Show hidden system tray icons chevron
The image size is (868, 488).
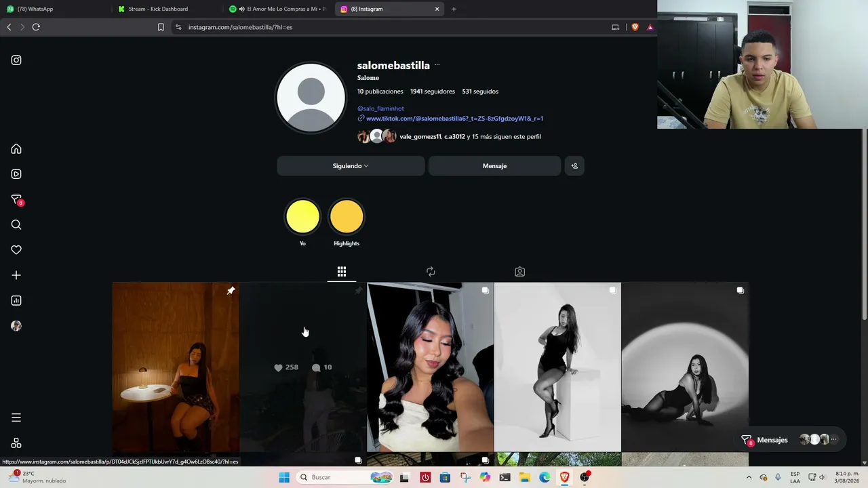749,477
